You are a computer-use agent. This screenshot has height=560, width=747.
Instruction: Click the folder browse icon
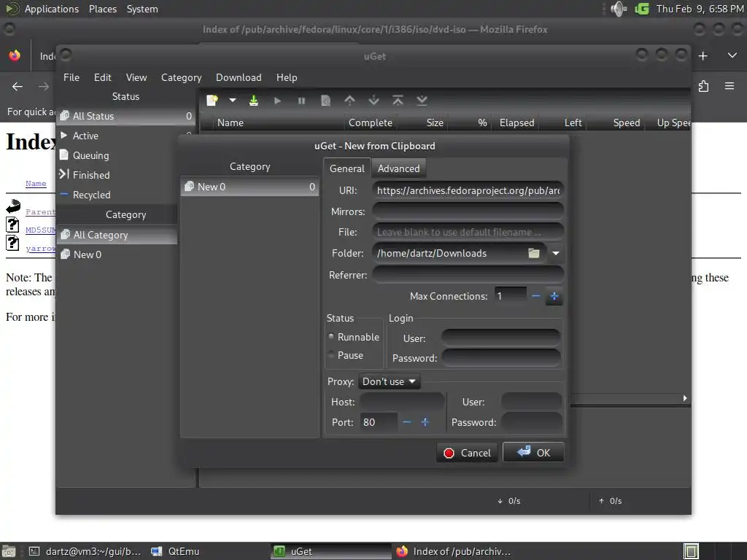tap(534, 253)
